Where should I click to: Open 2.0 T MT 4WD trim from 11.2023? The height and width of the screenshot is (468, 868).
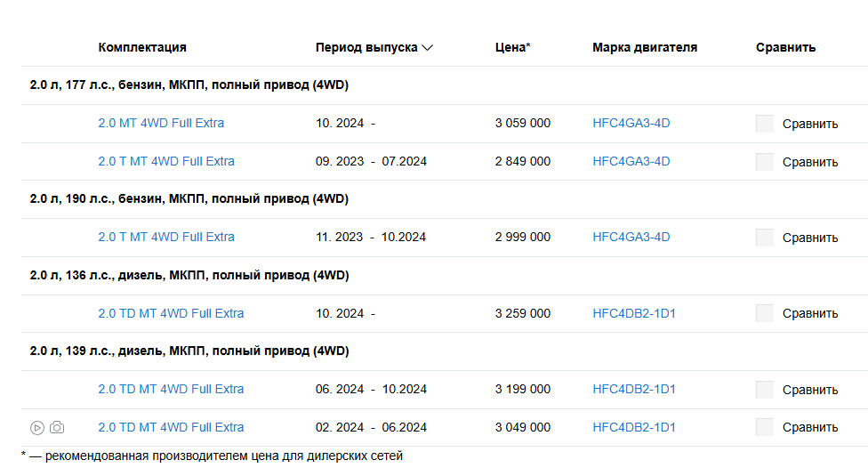pos(166,237)
